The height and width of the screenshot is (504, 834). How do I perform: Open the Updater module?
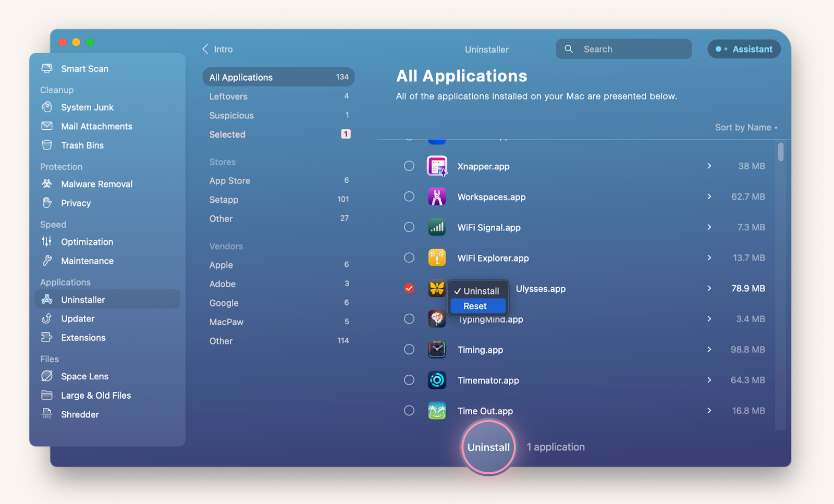tap(77, 318)
